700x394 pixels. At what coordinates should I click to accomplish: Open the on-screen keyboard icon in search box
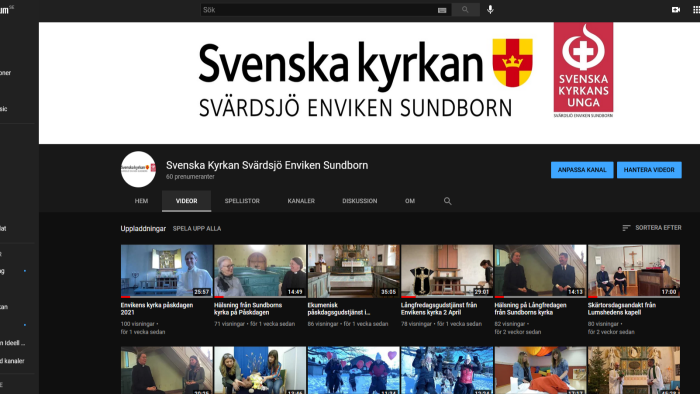coord(442,10)
